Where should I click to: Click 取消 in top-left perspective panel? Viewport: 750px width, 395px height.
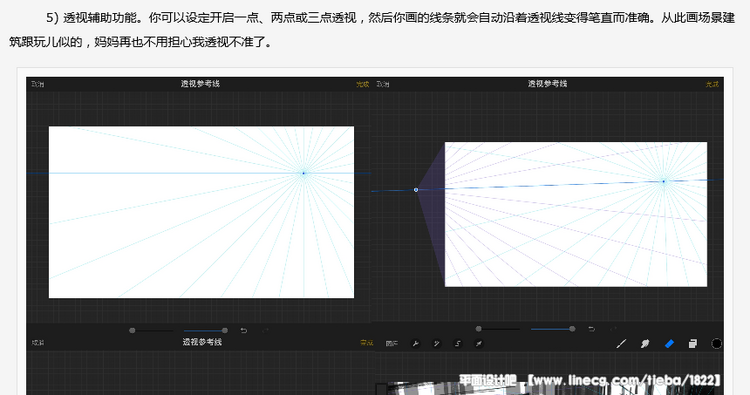point(37,84)
